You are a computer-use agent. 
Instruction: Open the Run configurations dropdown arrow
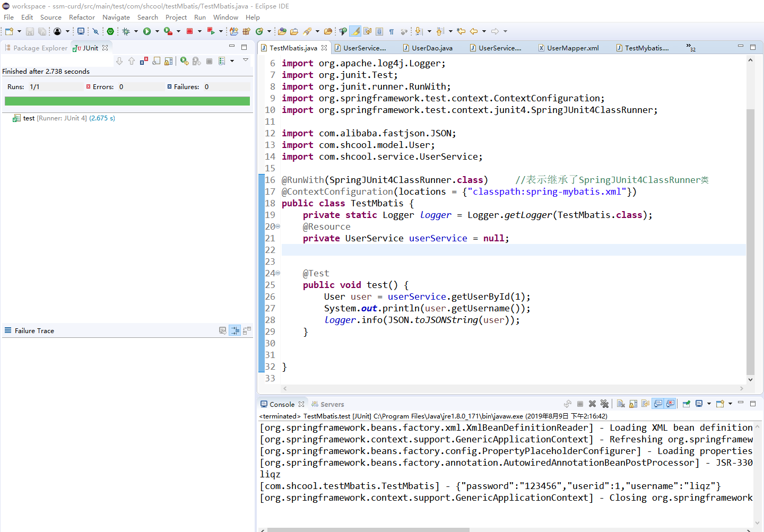pyautogui.click(x=157, y=32)
